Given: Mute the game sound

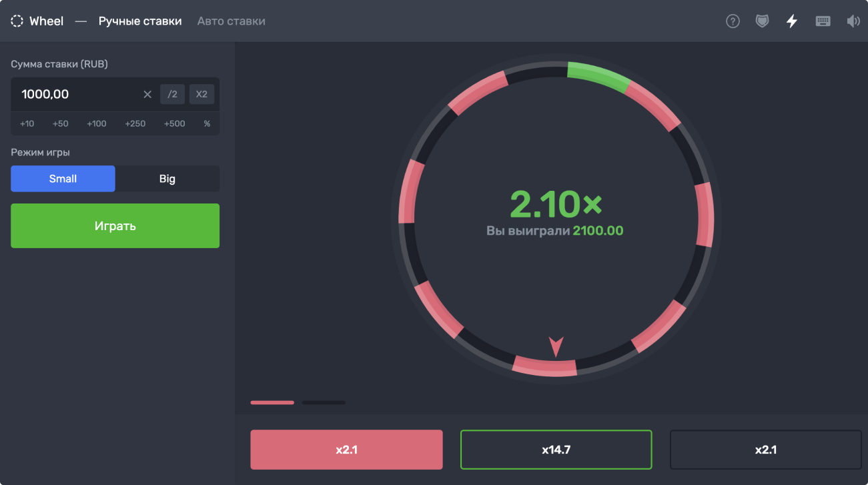Looking at the screenshot, I should coord(853,21).
